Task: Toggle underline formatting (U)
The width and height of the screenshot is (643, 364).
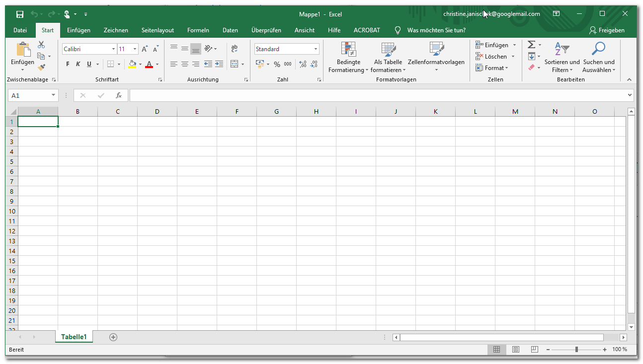Action: click(89, 64)
